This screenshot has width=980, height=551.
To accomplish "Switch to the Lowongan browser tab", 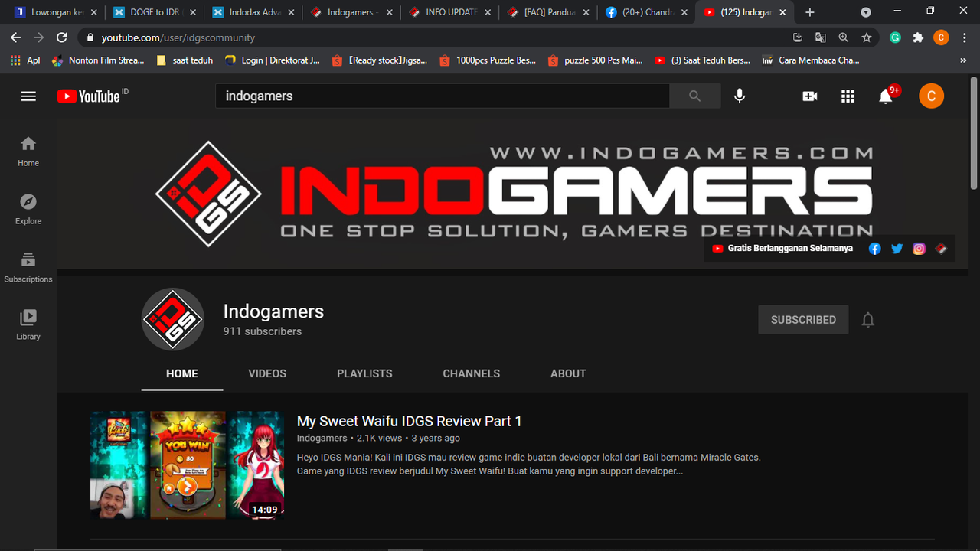I will tap(55, 12).
